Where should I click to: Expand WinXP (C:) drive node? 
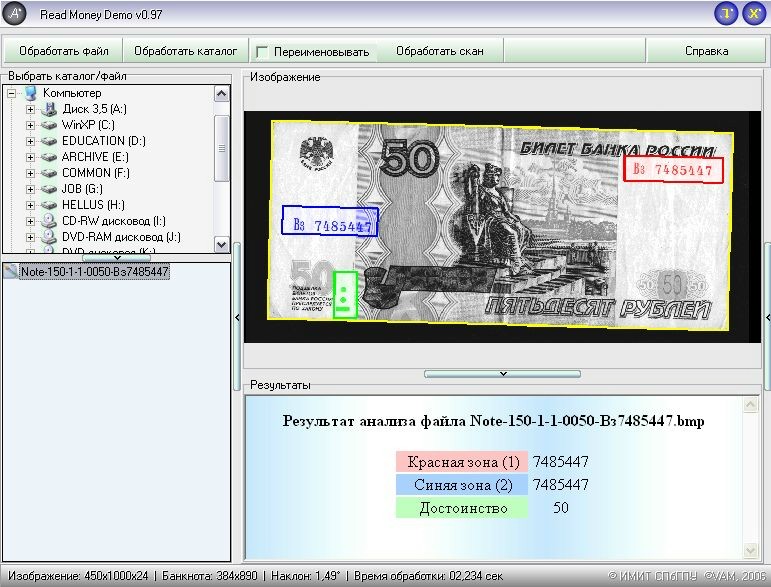point(30,125)
